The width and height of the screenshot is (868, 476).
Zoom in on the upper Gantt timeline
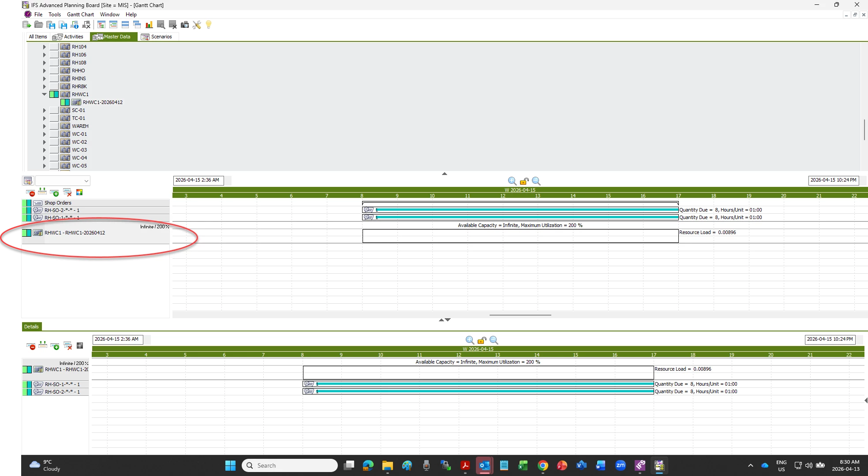[x=512, y=181]
